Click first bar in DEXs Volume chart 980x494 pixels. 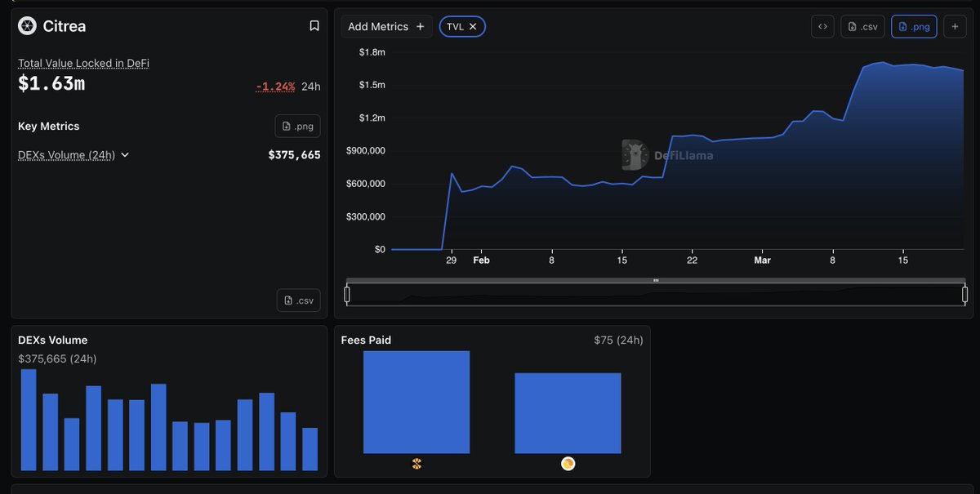click(x=29, y=420)
